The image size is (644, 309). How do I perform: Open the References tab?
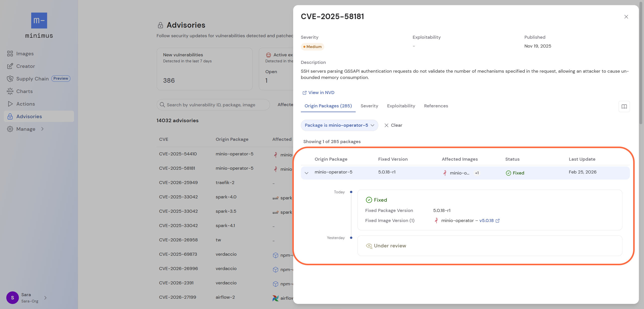(436, 106)
